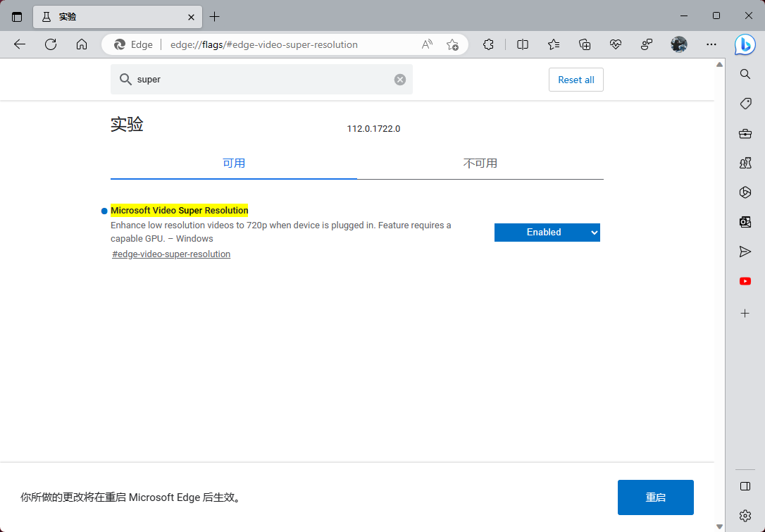Screen dimensions: 765x532
Task: Open Collections icon in toolbar
Action: 585,44
